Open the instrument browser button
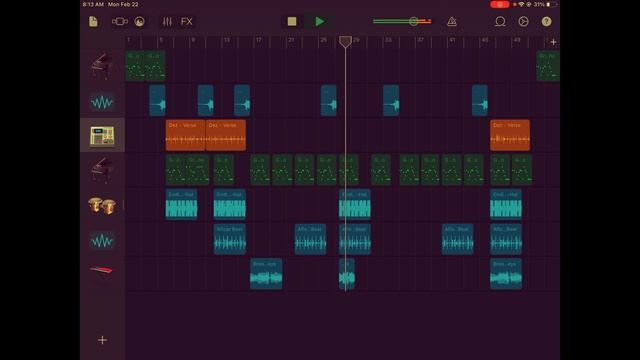 (x=120, y=22)
